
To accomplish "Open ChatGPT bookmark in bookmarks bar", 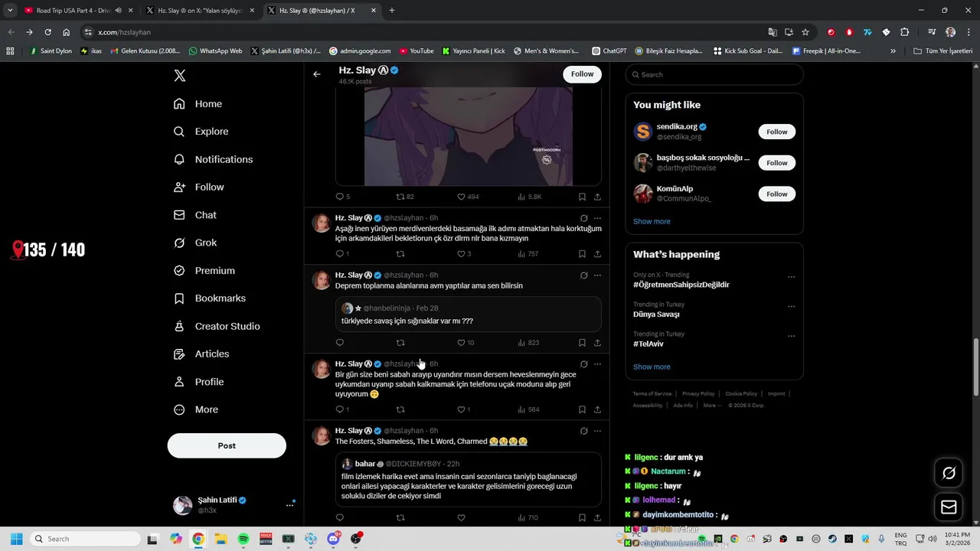I will click(x=609, y=51).
